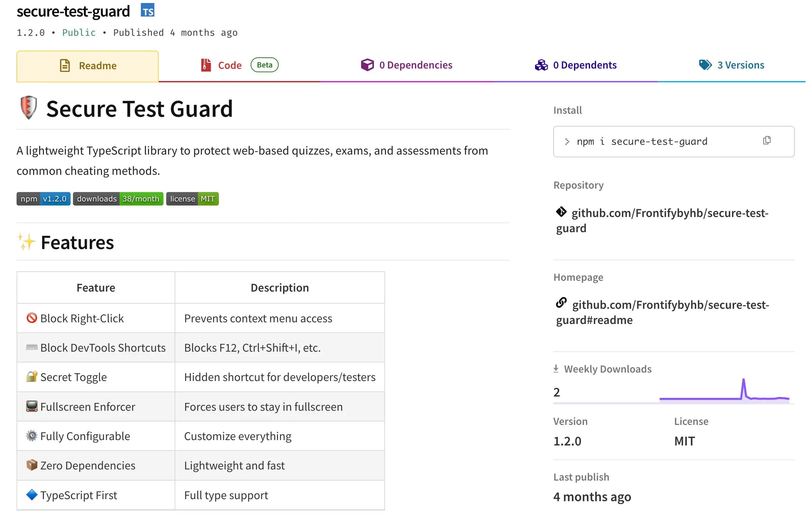Click the TypeScript TS badge icon

148,10
